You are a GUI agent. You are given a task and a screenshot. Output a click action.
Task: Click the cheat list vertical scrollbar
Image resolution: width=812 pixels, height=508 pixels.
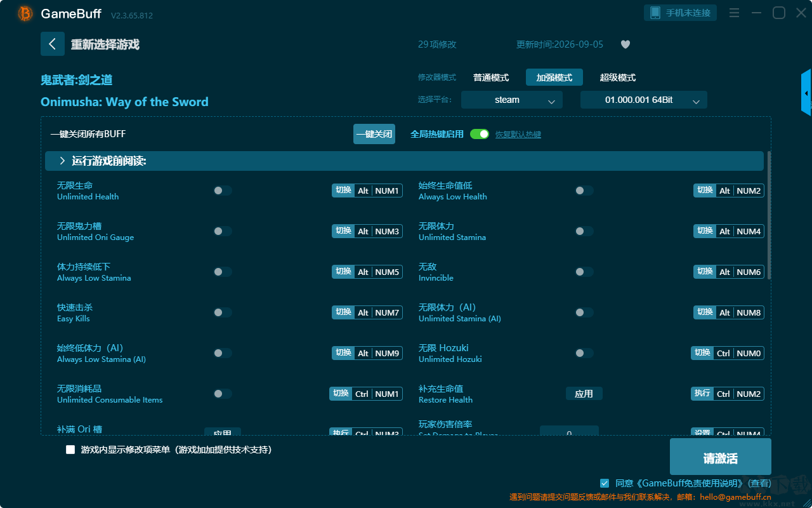tap(769, 216)
